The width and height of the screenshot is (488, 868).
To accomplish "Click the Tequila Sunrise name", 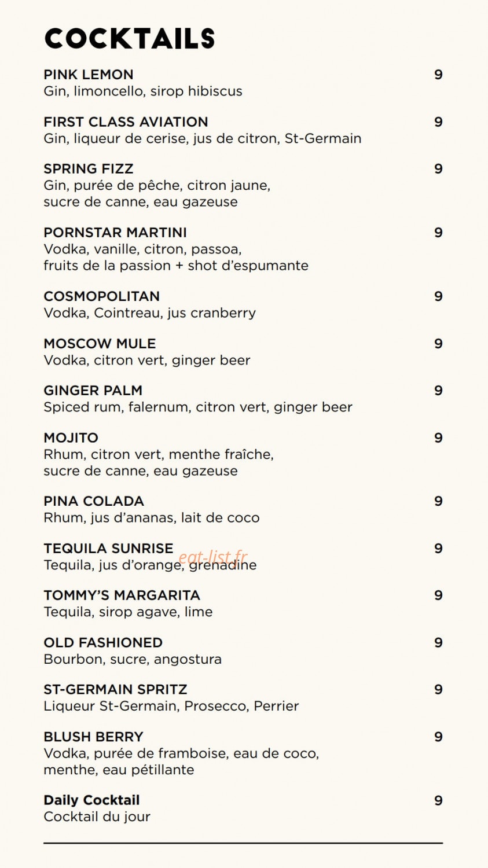I will pyautogui.click(x=108, y=549).
